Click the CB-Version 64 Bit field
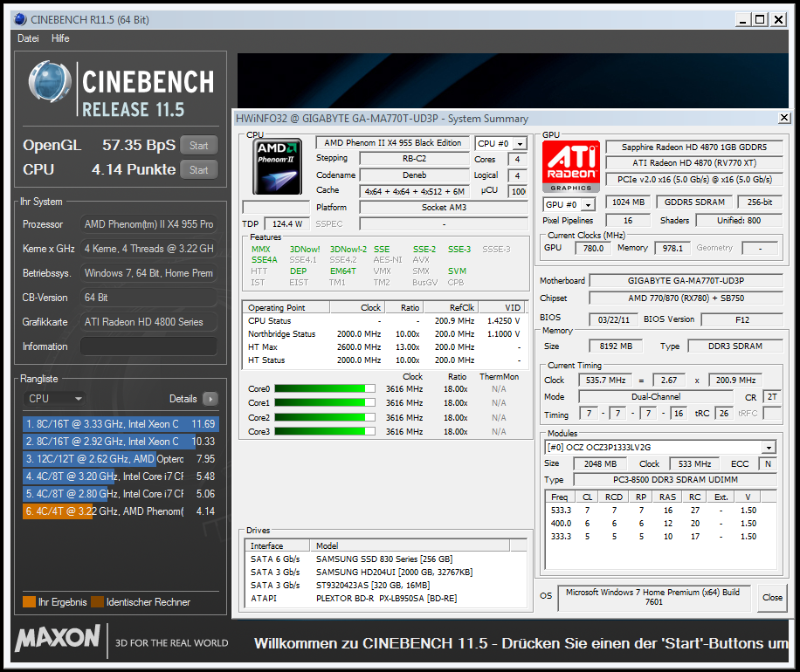 tap(148, 298)
